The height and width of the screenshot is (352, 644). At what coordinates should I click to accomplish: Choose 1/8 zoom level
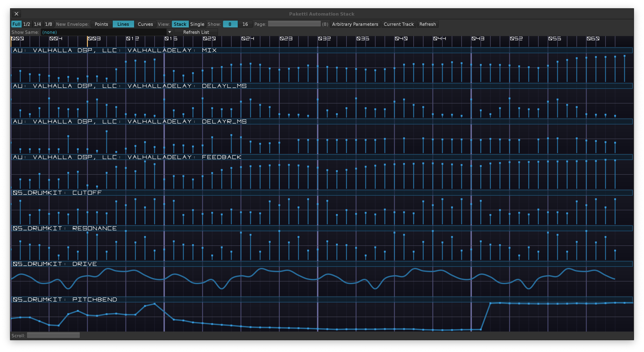point(48,24)
